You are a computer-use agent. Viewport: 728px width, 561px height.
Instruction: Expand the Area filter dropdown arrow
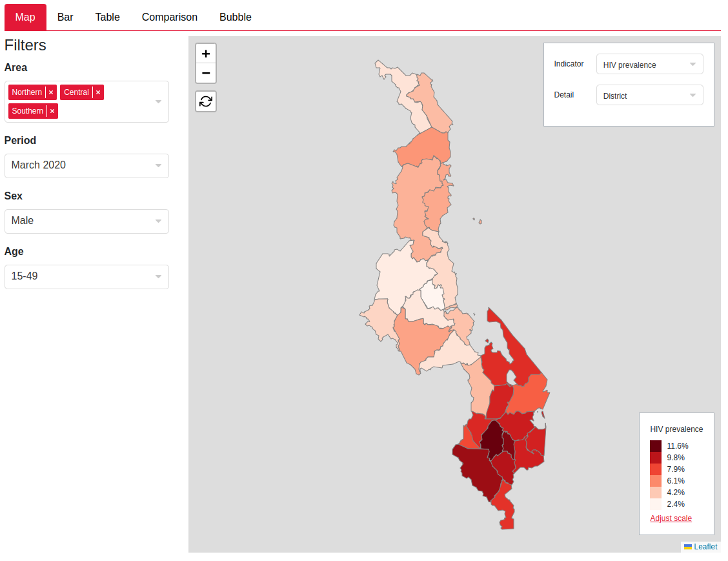click(158, 102)
